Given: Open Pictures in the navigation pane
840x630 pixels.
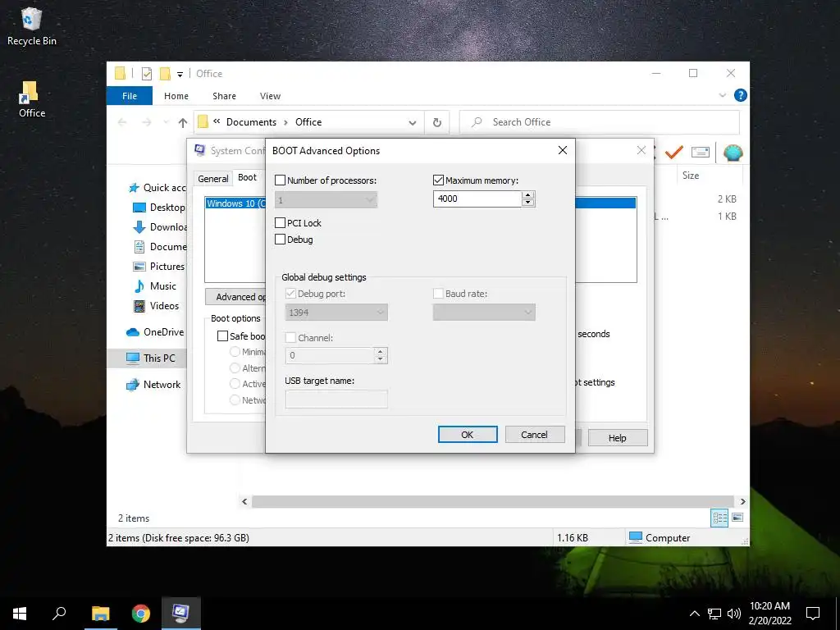Looking at the screenshot, I should (158, 267).
